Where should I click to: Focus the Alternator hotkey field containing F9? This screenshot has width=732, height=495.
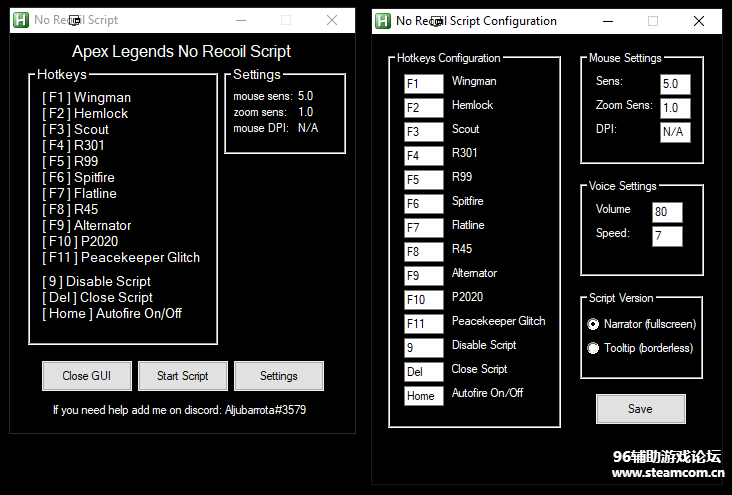pos(424,276)
